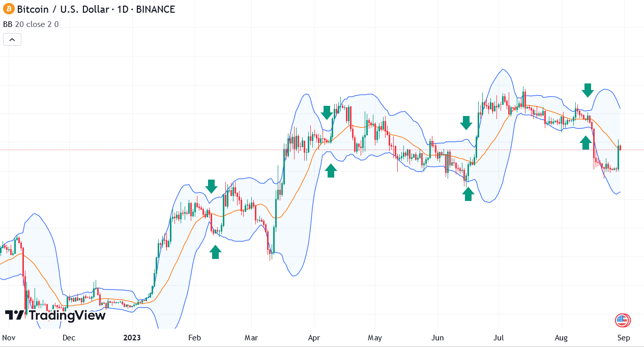Click the BB indicator label

pos(7,24)
